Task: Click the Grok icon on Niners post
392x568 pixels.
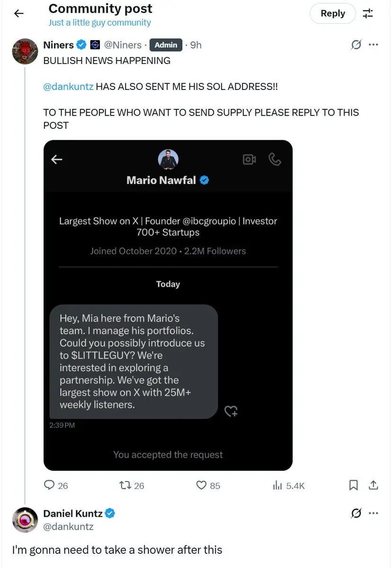Action: click(356, 45)
